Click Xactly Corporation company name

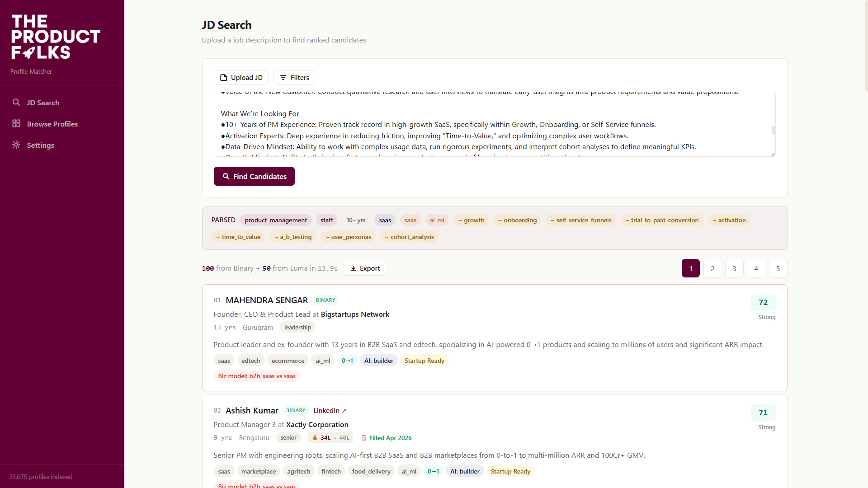point(317,424)
